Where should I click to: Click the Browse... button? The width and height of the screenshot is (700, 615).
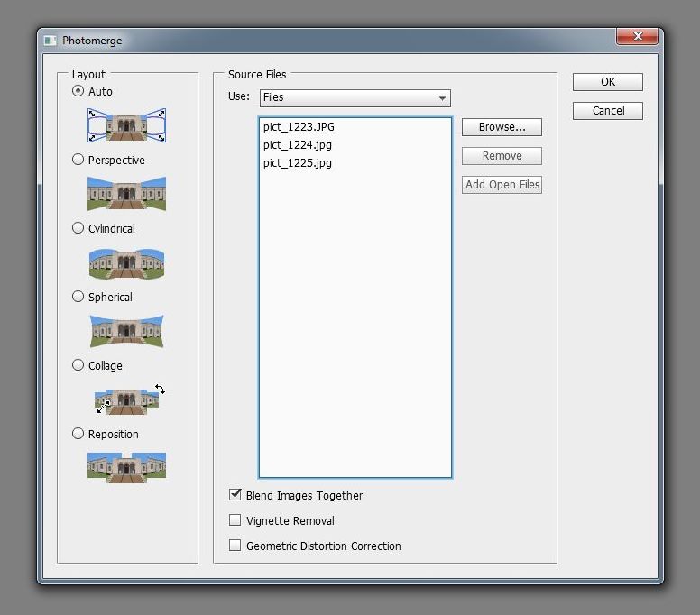click(502, 127)
